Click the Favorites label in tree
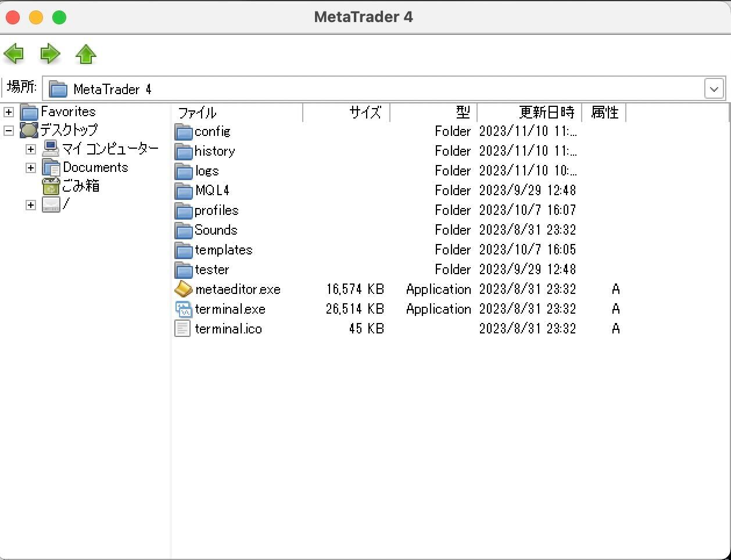Viewport: 731px width, 560px height. (68, 112)
